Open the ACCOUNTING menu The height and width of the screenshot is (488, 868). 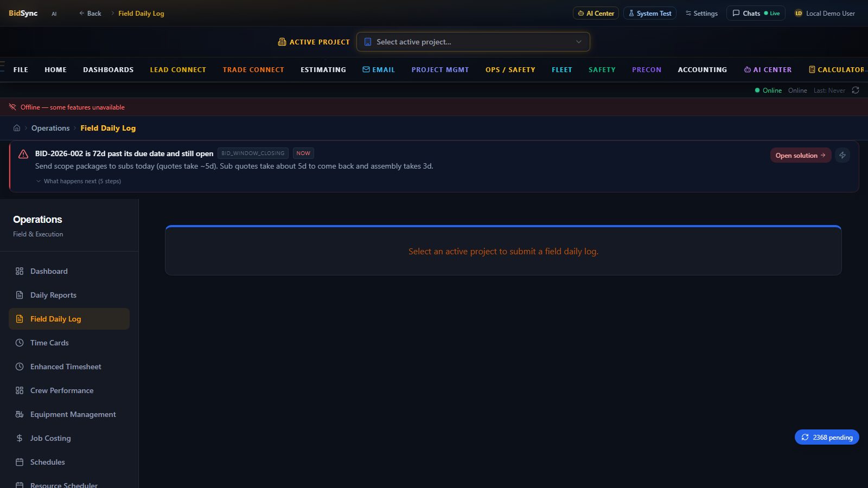pyautogui.click(x=703, y=69)
